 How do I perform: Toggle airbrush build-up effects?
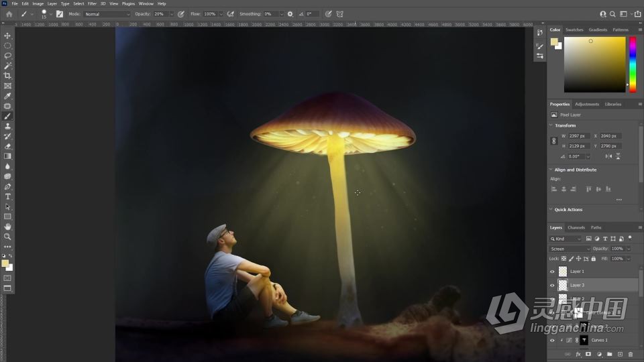point(230,14)
